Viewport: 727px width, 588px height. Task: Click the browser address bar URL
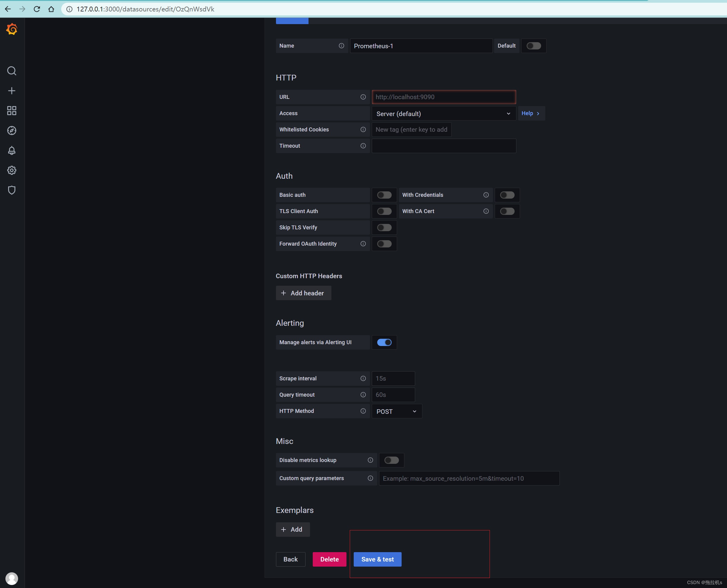pyautogui.click(x=145, y=9)
